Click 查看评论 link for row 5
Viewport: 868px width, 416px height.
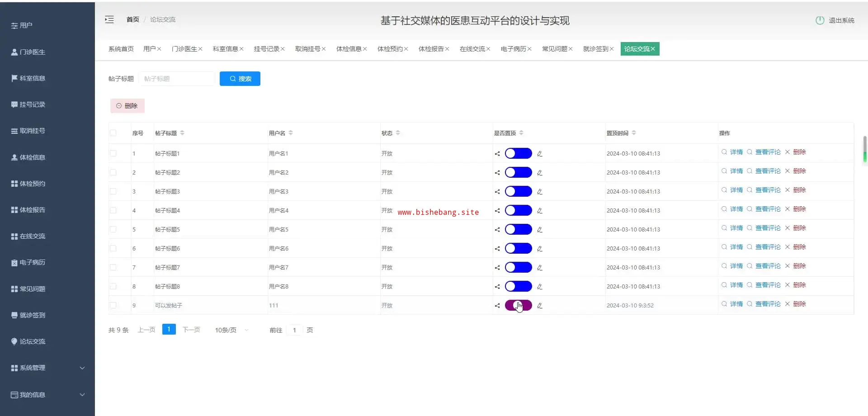768,228
